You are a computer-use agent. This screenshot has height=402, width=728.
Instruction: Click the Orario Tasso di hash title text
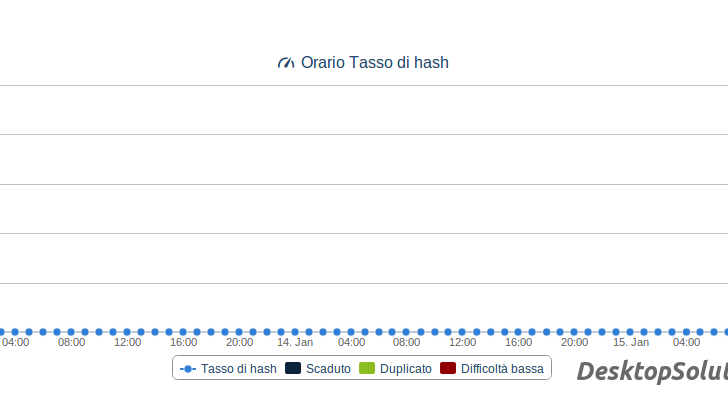click(374, 63)
